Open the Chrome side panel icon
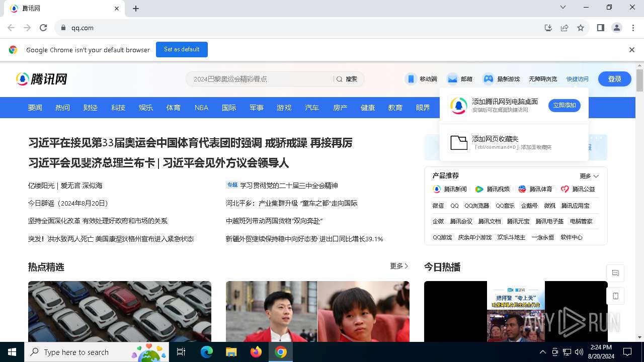 pos(601,28)
